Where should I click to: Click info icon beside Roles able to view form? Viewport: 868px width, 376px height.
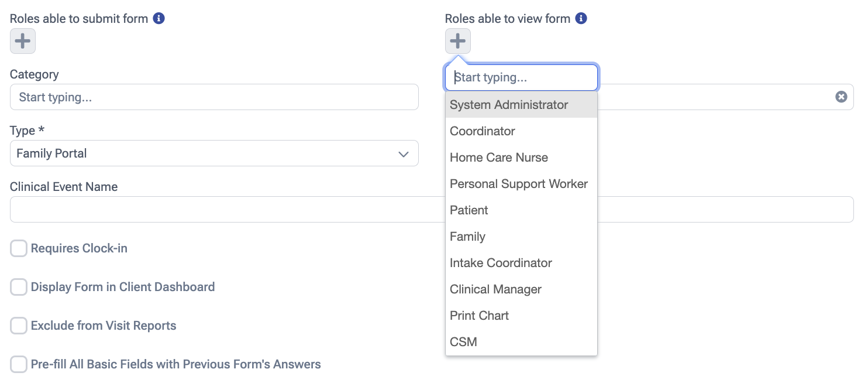(x=581, y=18)
